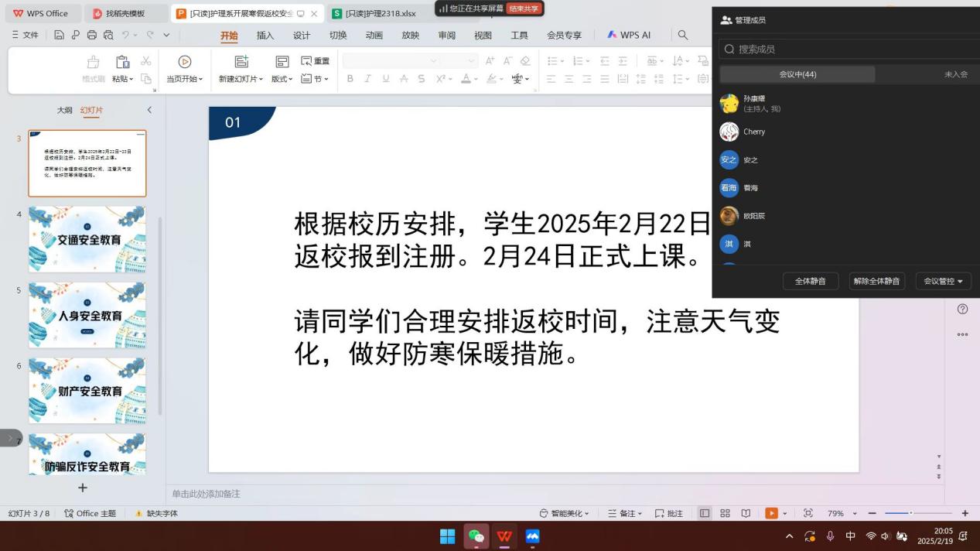Open the Animation (动画) ribbon tab
980x551 pixels.
tap(374, 35)
